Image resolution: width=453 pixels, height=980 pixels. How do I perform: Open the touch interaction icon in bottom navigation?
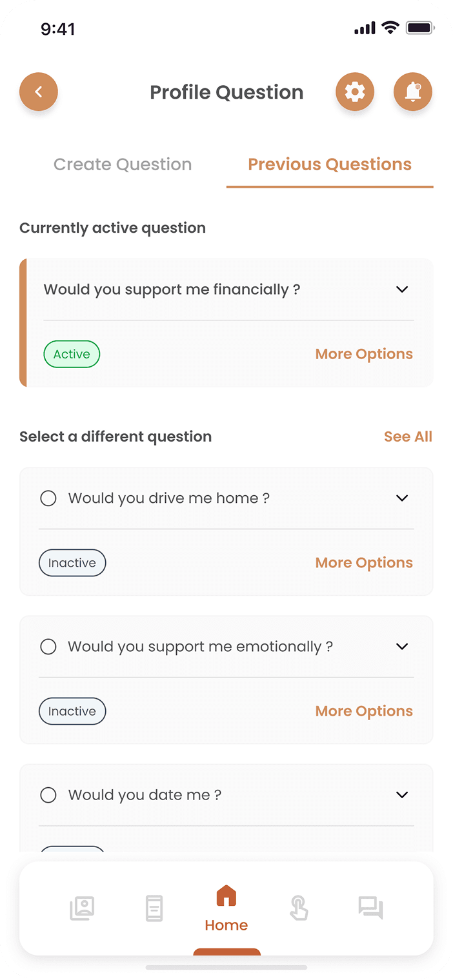[x=299, y=908]
